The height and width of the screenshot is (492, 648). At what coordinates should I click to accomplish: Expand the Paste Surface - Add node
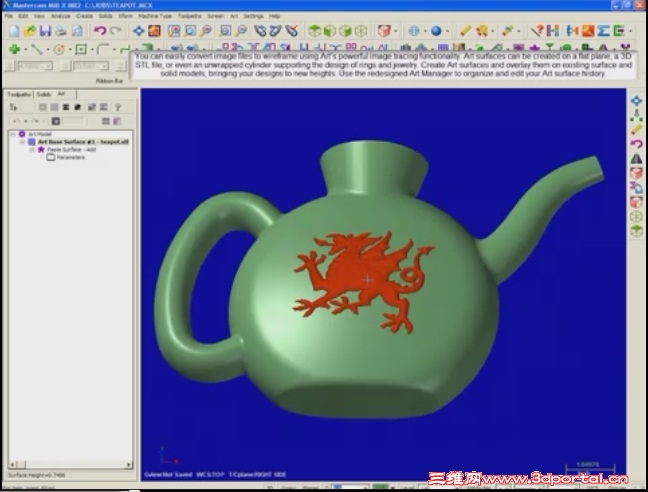(x=32, y=150)
